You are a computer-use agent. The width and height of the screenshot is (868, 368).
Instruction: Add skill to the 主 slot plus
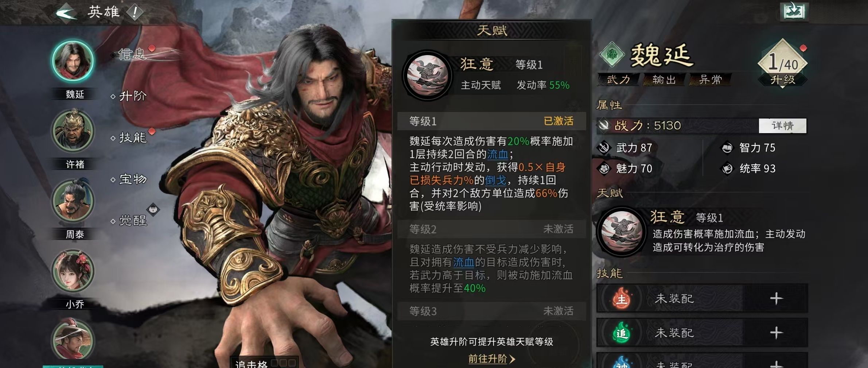(x=776, y=298)
